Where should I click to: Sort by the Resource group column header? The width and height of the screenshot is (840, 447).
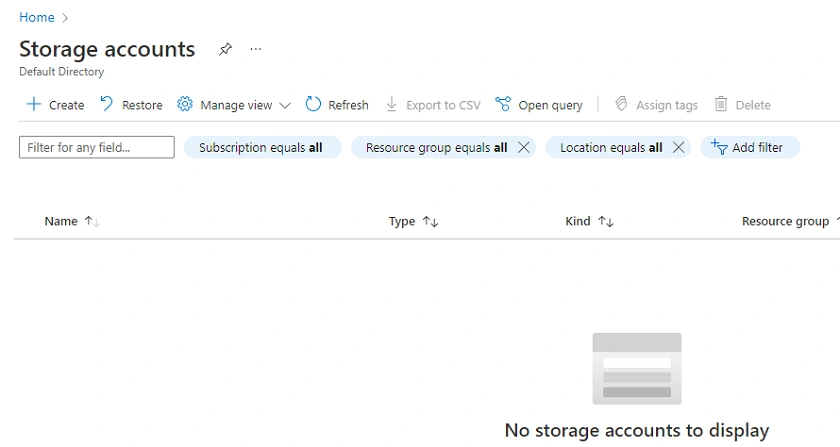click(x=785, y=221)
